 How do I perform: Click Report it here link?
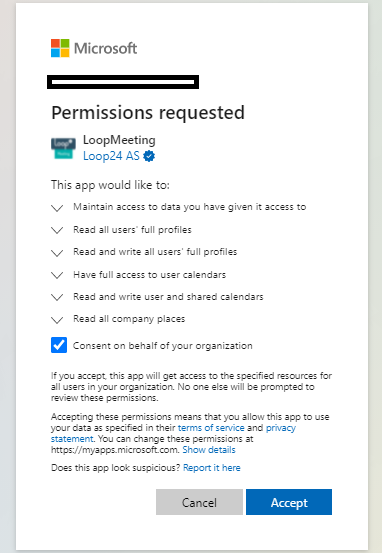pyautogui.click(x=212, y=468)
